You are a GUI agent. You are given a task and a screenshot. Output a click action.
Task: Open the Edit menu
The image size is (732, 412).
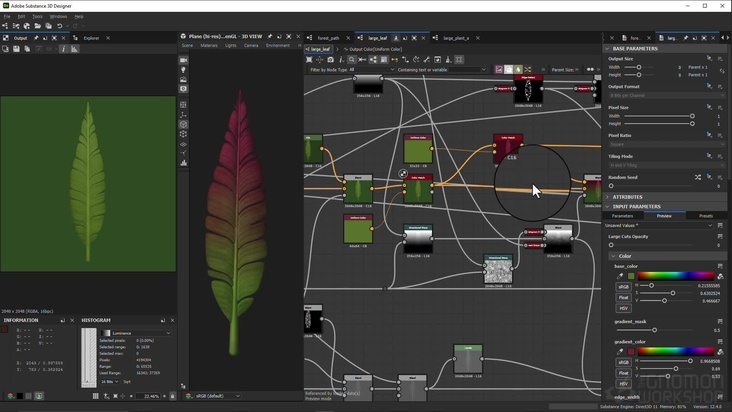[x=21, y=16]
